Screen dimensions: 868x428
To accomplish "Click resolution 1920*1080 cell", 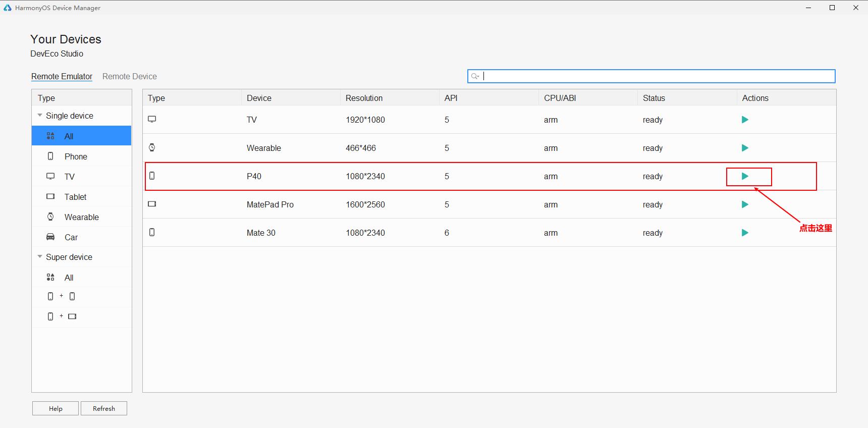I will coord(365,120).
